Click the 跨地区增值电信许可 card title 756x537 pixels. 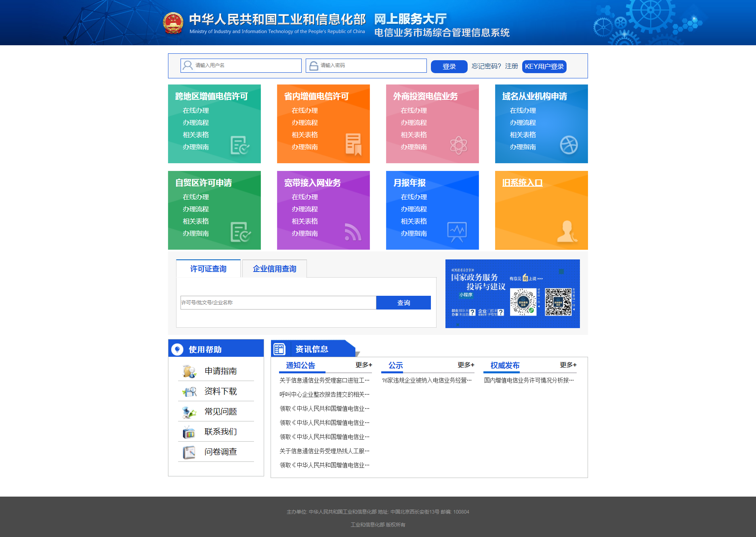pyautogui.click(x=212, y=96)
